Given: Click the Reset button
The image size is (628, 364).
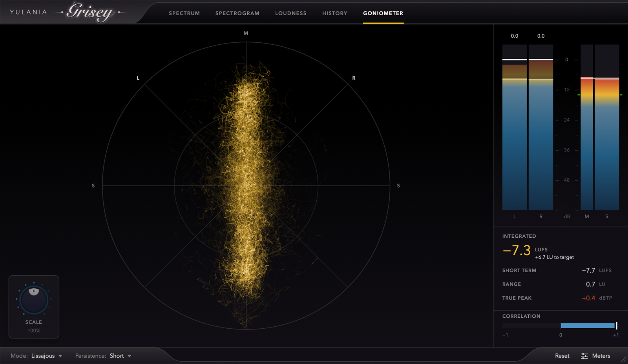Looking at the screenshot, I should point(562,356).
